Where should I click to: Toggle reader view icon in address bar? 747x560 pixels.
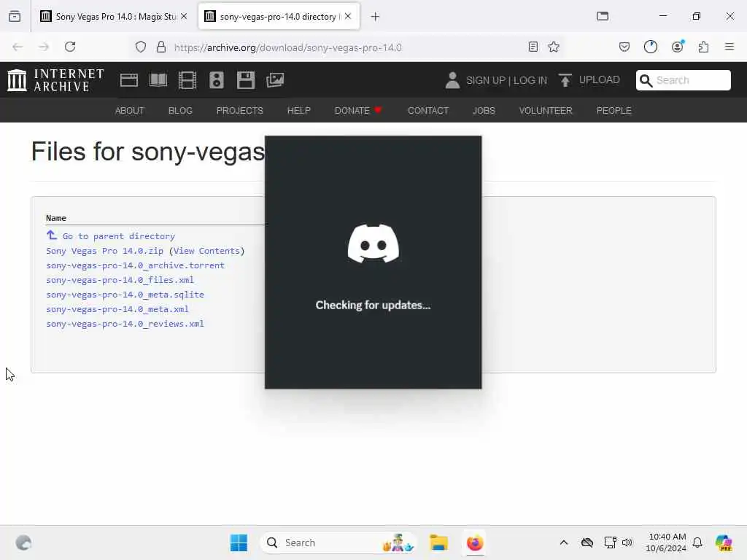point(533,47)
